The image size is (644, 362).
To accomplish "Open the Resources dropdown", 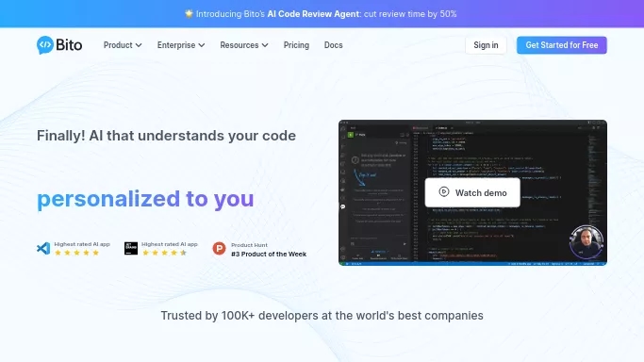I will point(244,45).
